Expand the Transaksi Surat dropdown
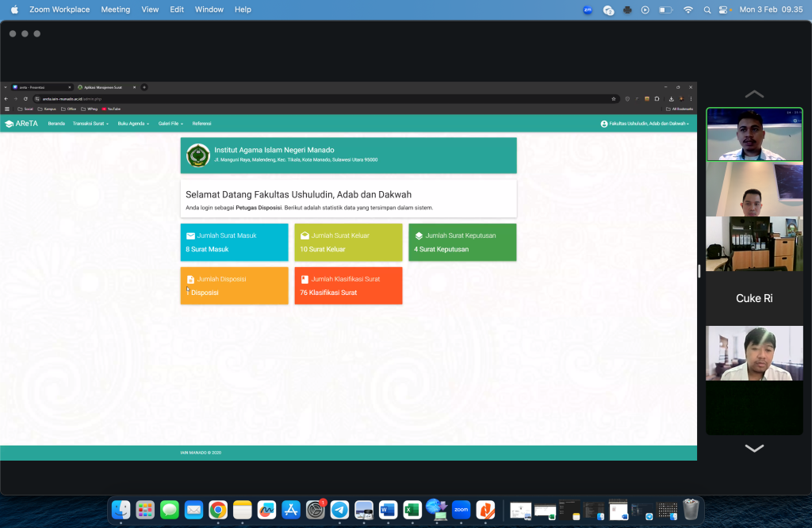812x528 pixels. click(90, 124)
